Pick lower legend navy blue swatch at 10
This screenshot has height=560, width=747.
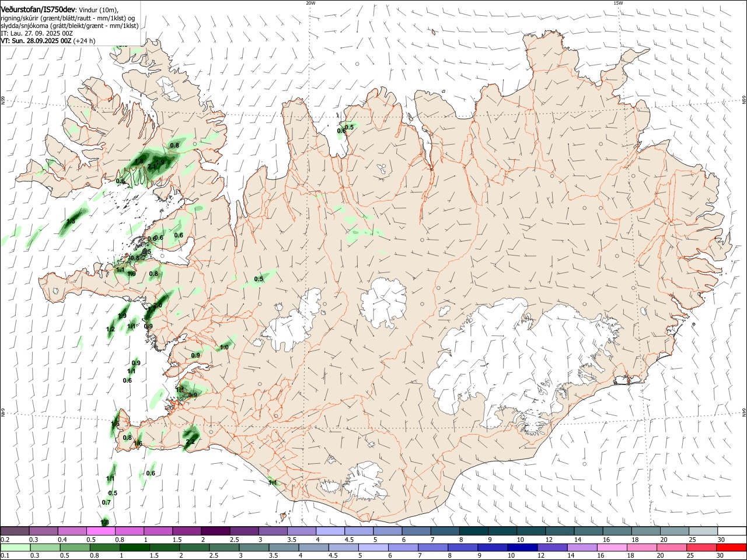tap(522, 547)
